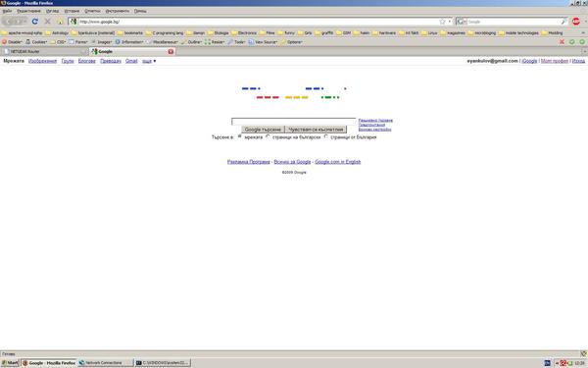Focus the Google search text box

[x=294, y=122]
